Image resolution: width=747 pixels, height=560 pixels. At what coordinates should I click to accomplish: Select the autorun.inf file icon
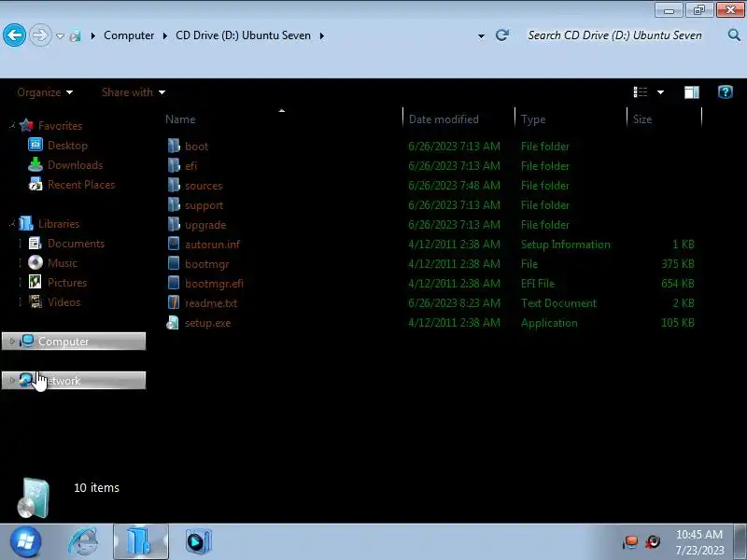174,244
